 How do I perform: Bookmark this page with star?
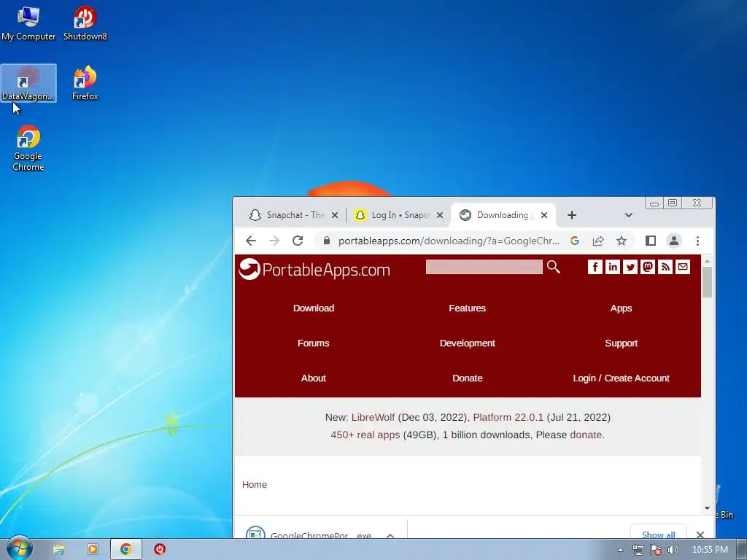(x=622, y=241)
